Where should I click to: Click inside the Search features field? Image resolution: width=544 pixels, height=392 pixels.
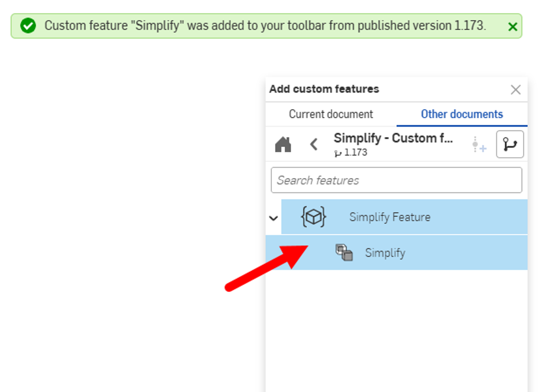pyautogui.click(x=396, y=180)
